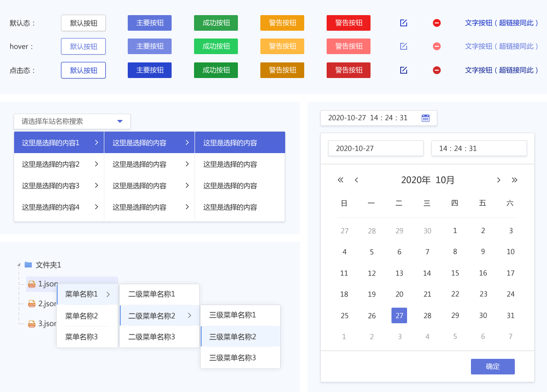Screen dimensions: 547x392
Task: Select day 27 in the calendar grid
Action: point(399,315)
